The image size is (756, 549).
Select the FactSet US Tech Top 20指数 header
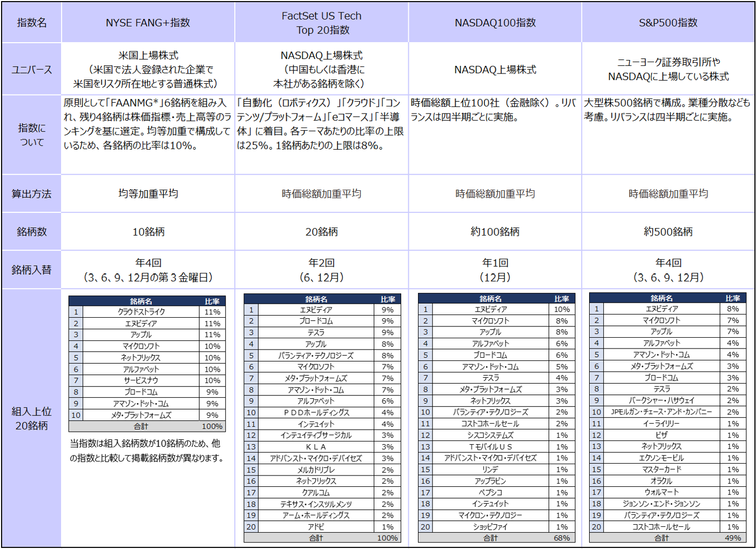tap(321, 23)
